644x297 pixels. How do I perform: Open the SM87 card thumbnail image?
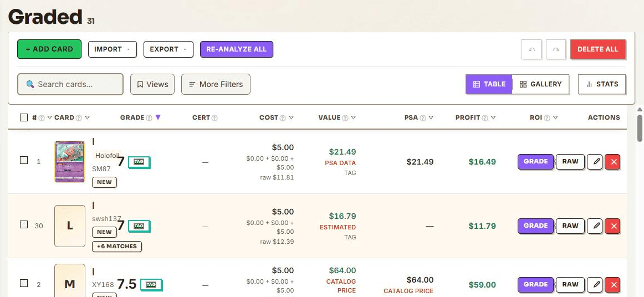pyautogui.click(x=70, y=162)
